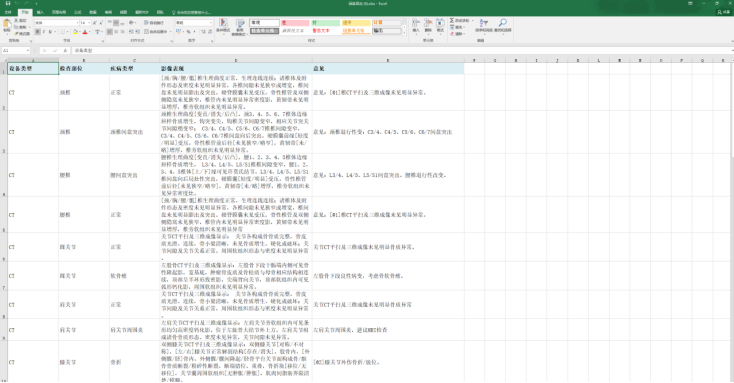Toggle underline formatting
The height and width of the screenshot is (383, 734).
point(50,32)
